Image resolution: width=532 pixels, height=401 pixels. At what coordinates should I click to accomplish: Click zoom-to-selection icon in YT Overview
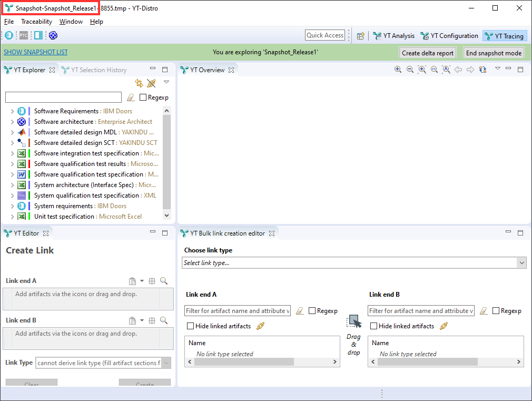coord(422,70)
